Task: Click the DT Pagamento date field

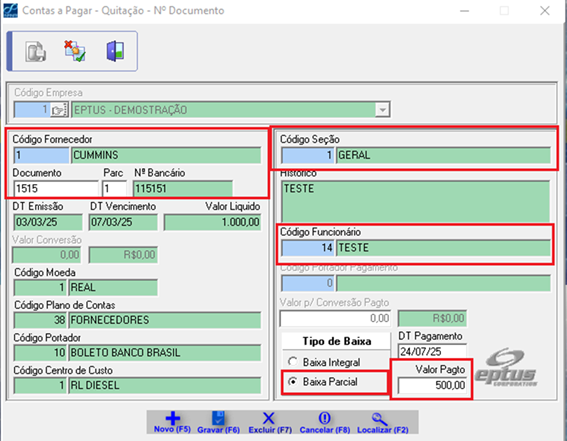Action: click(x=432, y=352)
